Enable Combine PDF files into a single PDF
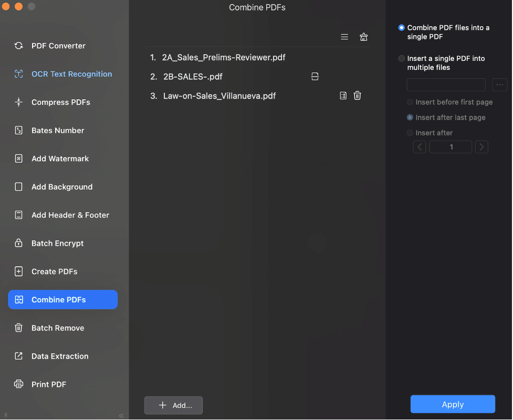 (x=401, y=27)
